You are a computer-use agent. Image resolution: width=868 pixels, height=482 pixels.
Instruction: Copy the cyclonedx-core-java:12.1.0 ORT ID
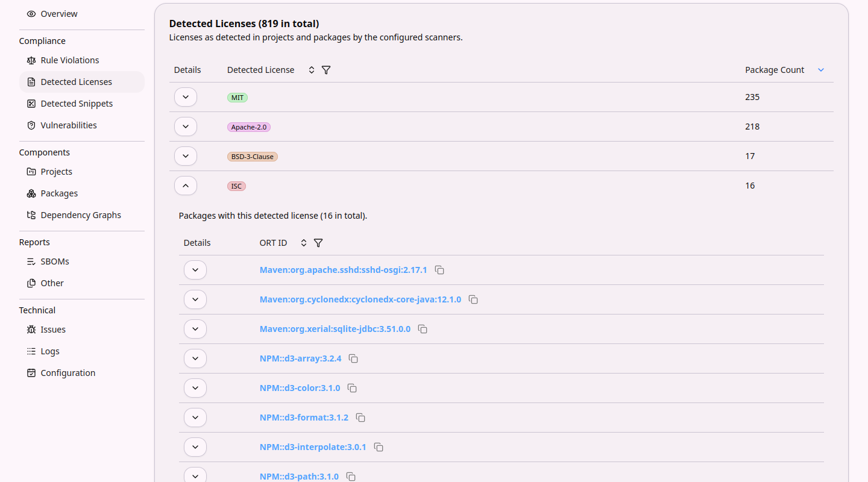coord(473,299)
